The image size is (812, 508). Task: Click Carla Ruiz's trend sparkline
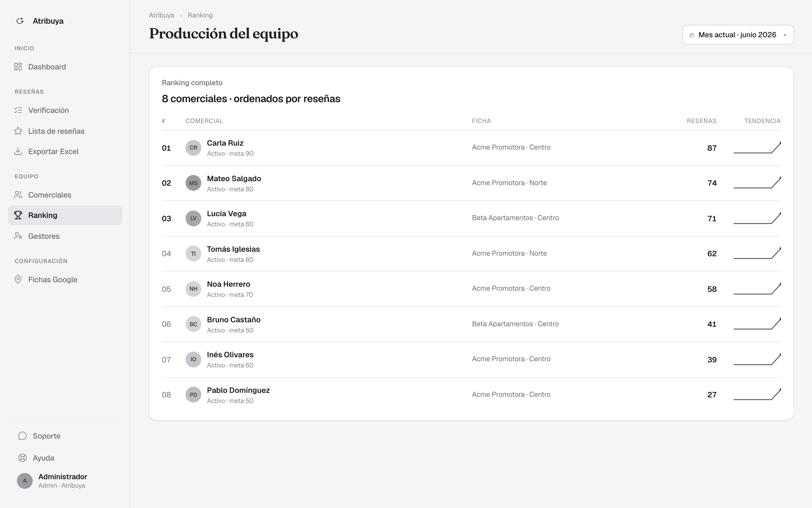(x=757, y=148)
